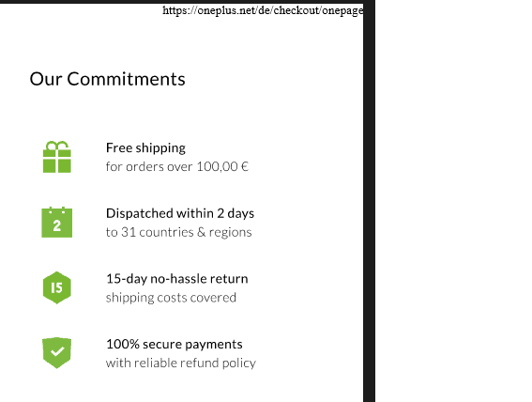Viewport: 532px width, 402px height.
Task: Click the '15-day no-hassle return' title
Action: (x=177, y=279)
